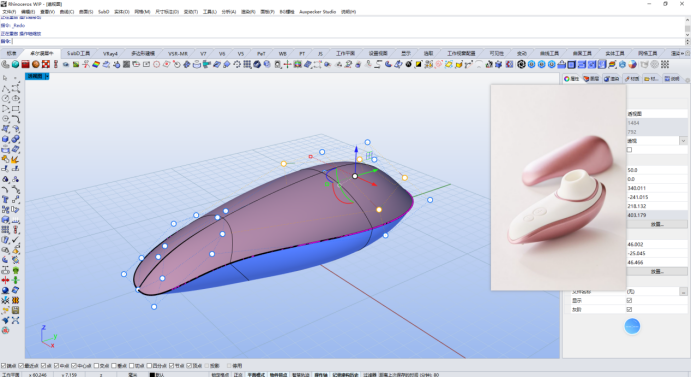Open the SubD menu
692x377 pixels.
point(104,12)
